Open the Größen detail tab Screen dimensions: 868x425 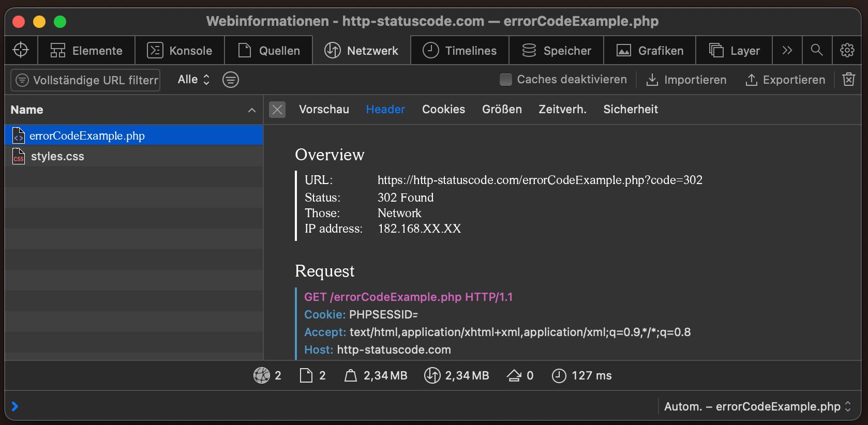click(x=502, y=110)
